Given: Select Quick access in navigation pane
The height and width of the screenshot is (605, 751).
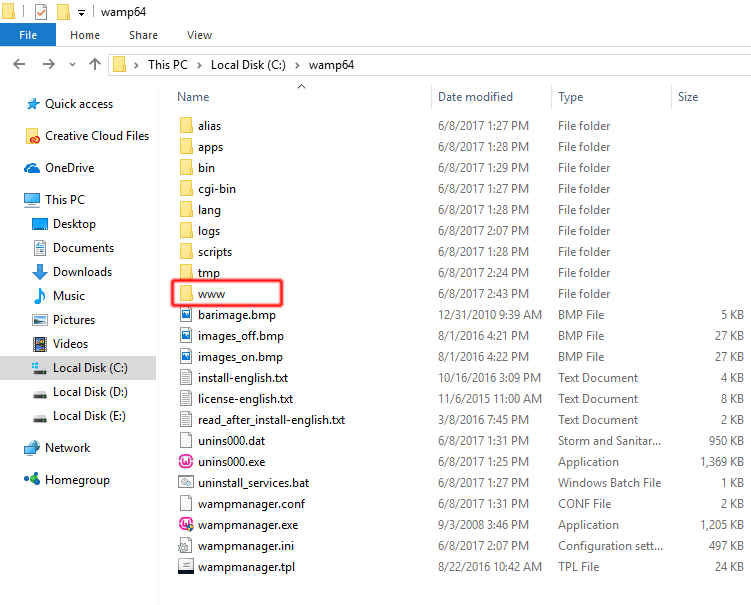Looking at the screenshot, I should pos(69,104).
